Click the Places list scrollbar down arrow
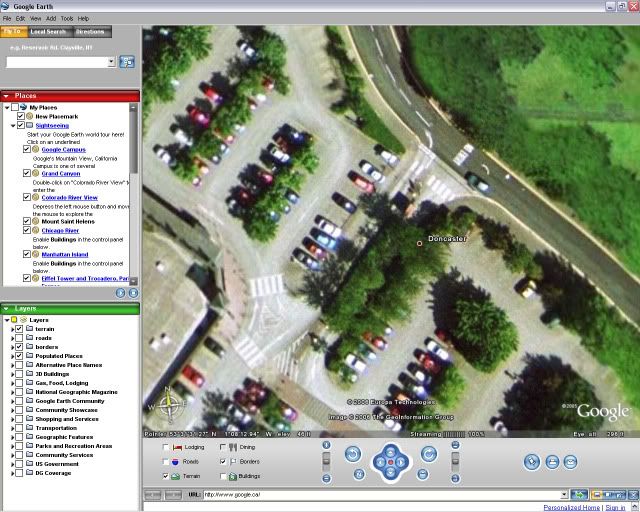The width and height of the screenshot is (640, 512). coord(133,281)
